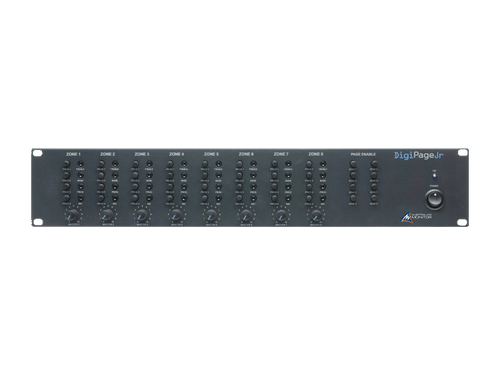Viewport: 500px width, 375px height.
Task: Click bottom-left source button under Zone 7
Action: pyautogui.click(x=274, y=198)
